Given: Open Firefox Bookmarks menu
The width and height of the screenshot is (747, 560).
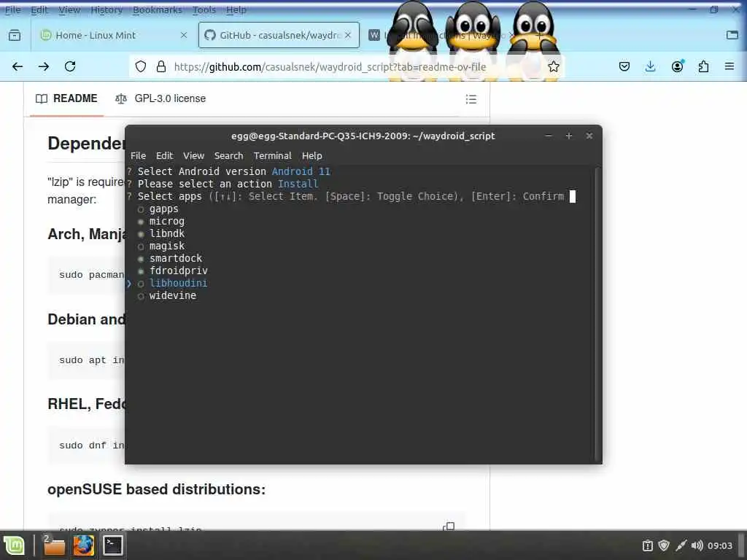Looking at the screenshot, I should coord(158,9).
